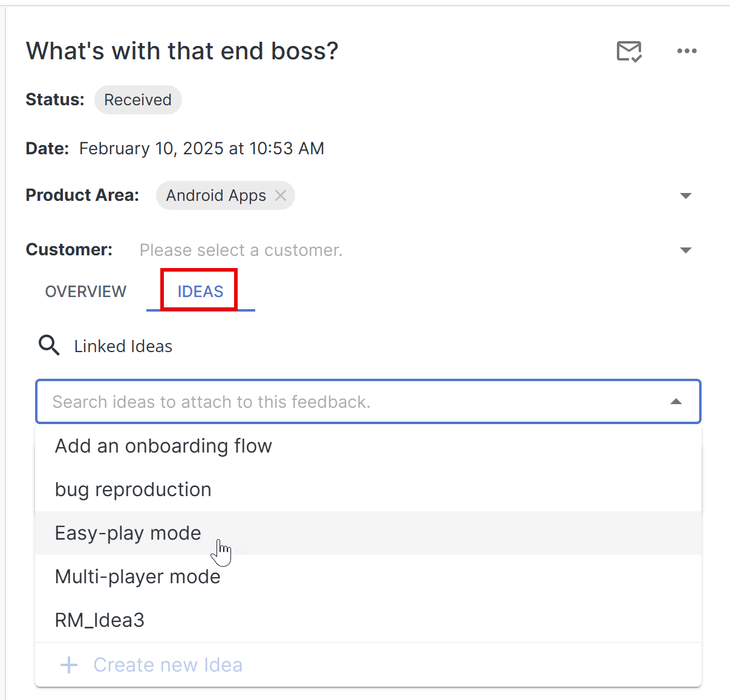Choose 'Add an onboarding flow' idea
730x700 pixels.
(x=163, y=446)
